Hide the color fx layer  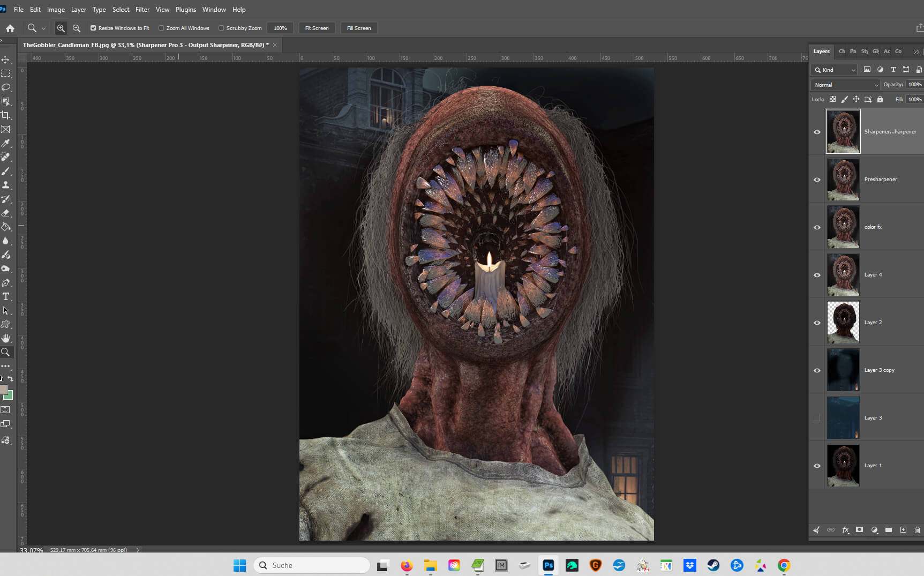point(817,227)
